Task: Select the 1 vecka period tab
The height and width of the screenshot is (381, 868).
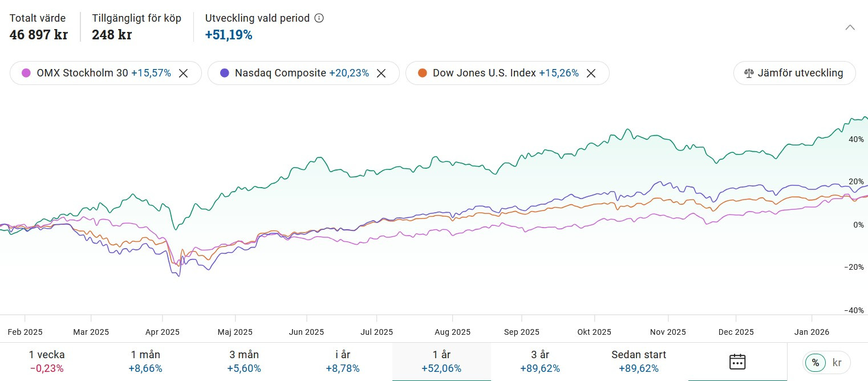Action: 47,362
